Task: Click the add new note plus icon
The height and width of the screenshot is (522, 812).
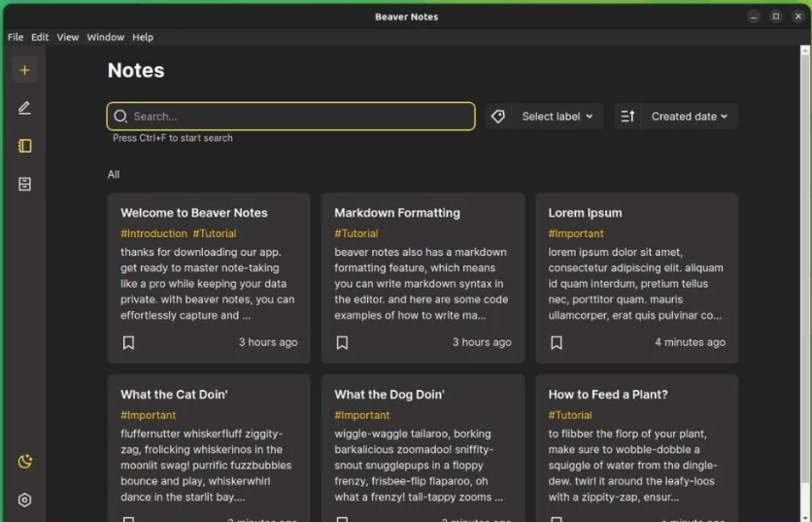Action: pos(24,70)
